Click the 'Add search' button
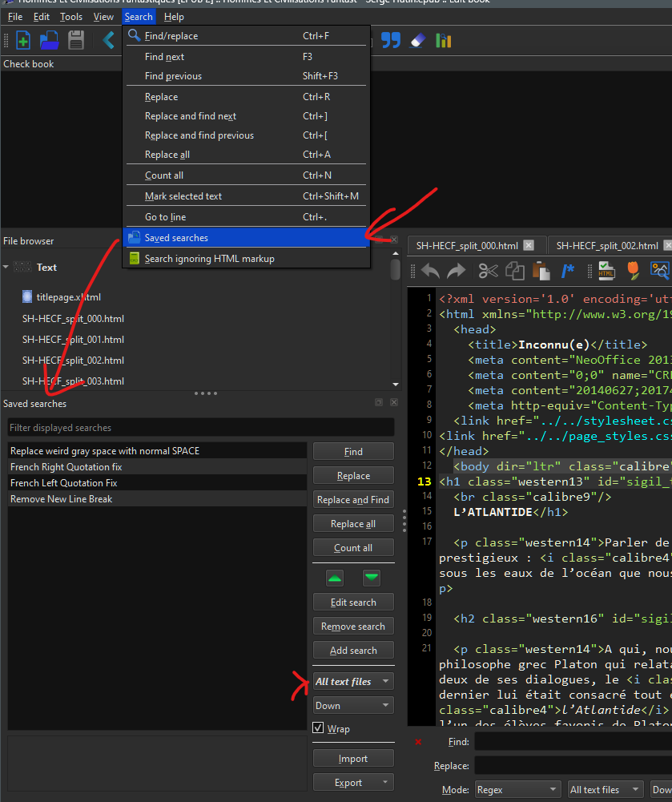The height and width of the screenshot is (802, 672). (353, 651)
